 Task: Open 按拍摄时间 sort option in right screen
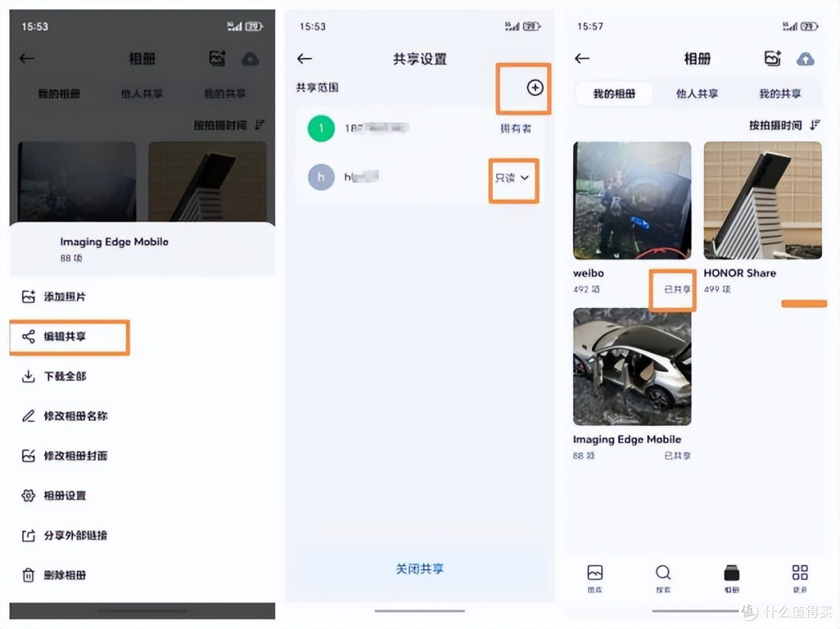pyautogui.click(x=785, y=125)
